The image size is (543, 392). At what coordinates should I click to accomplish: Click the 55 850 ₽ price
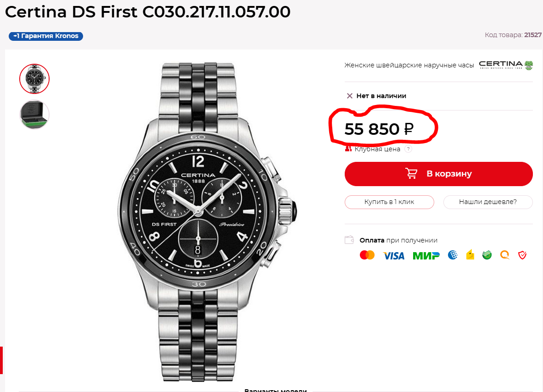(x=379, y=129)
